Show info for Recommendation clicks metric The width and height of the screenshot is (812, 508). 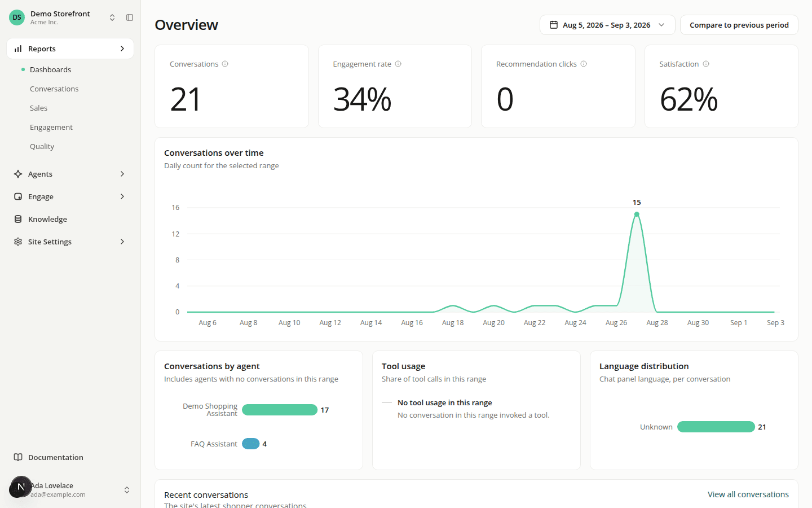pyautogui.click(x=584, y=64)
